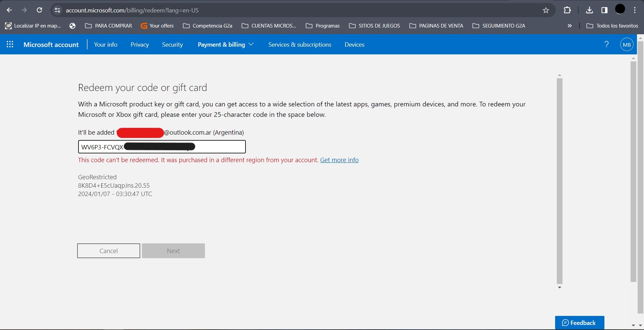
Task: Open the browser extensions puzzle icon
Action: [x=567, y=10]
